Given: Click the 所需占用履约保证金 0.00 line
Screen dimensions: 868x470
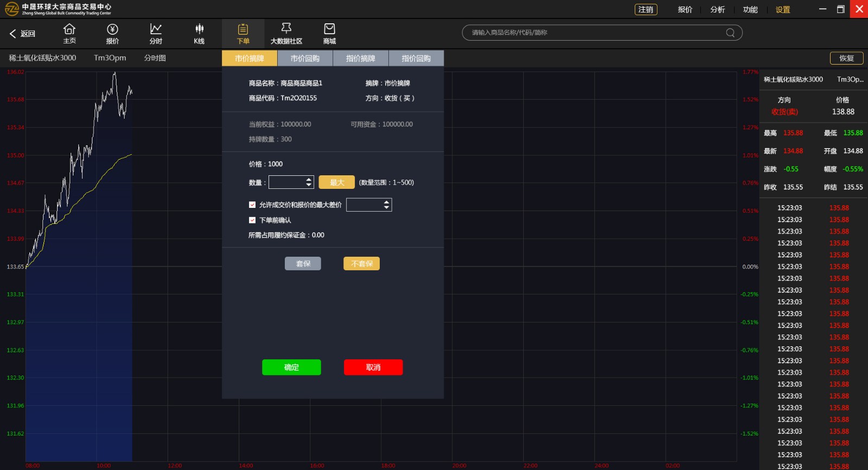Looking at the screenshot, I should [x=286, y=235].
